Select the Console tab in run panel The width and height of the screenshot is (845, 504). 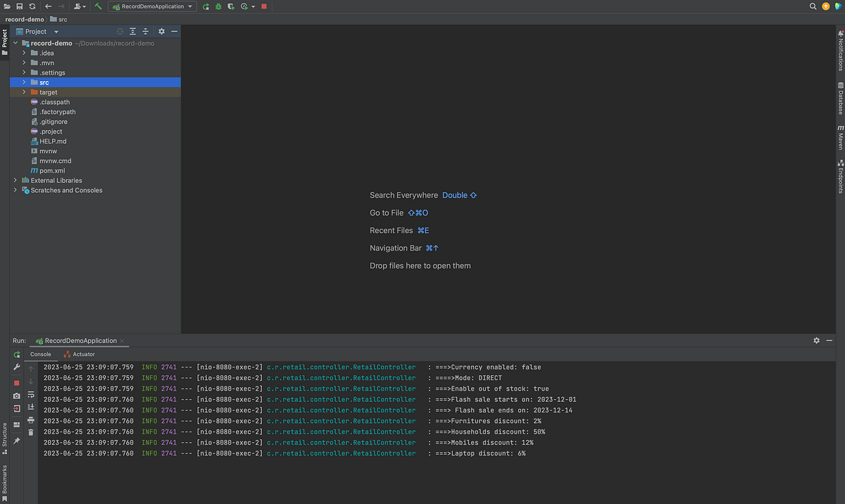pyautogui.click(x=41, y=354)
